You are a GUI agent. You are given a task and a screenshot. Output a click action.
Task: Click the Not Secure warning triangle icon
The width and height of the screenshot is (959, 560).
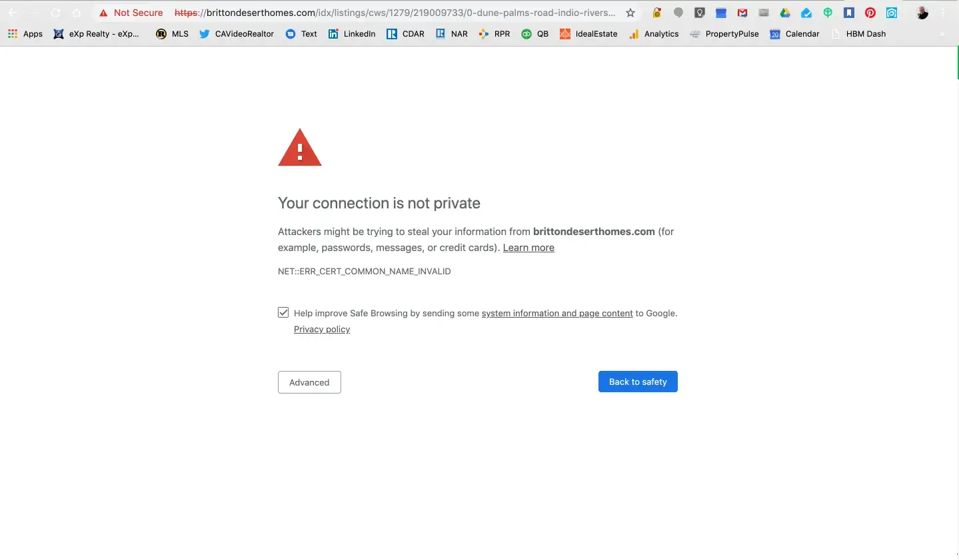[x=103, y=13]
